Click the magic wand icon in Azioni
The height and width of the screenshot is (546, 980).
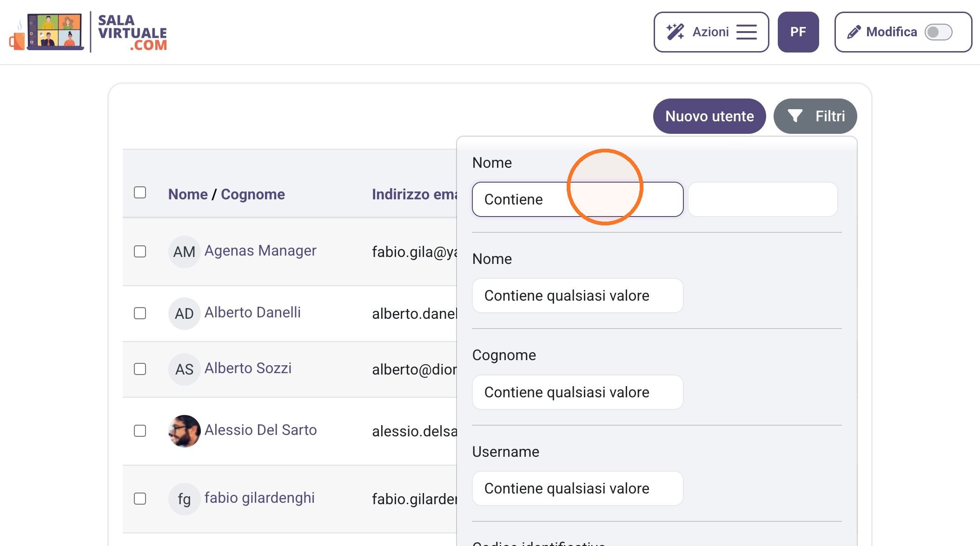[675, 32]
